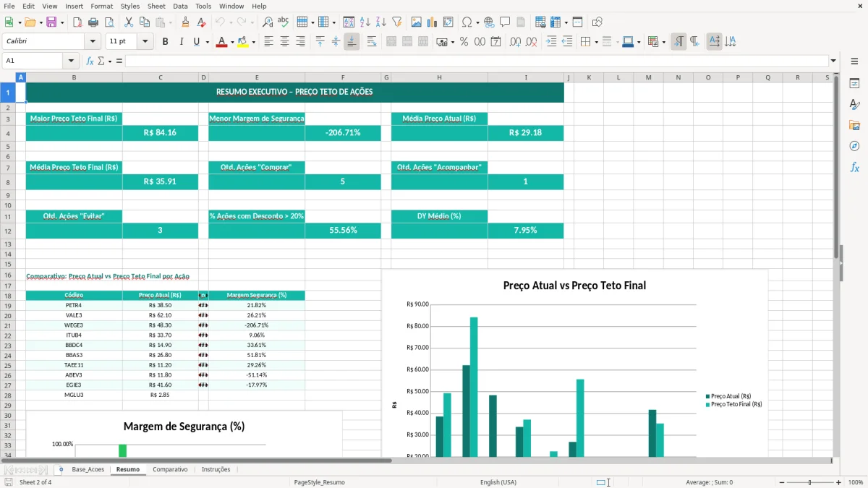
Task: Insert an image
Action: point(417,22)
